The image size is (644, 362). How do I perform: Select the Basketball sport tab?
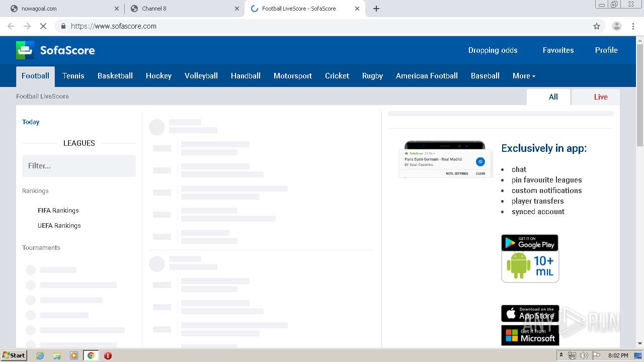click(115, 76)
